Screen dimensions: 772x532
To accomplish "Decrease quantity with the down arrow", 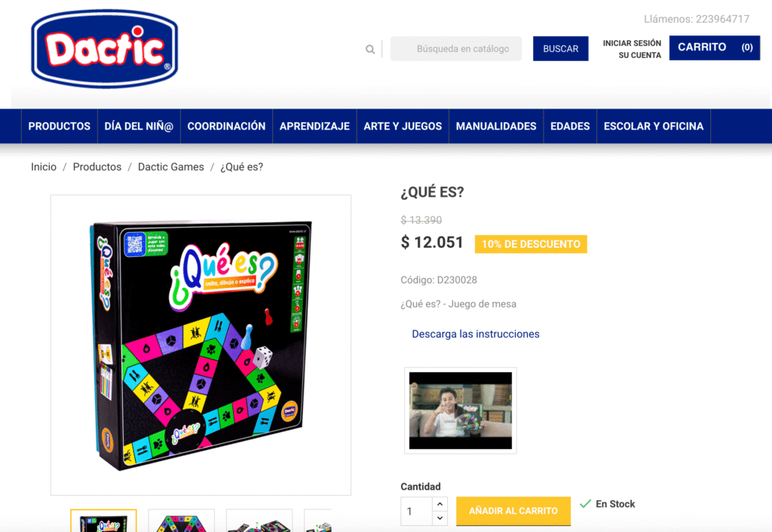I will pyautogui.click(x=440, y=518).
